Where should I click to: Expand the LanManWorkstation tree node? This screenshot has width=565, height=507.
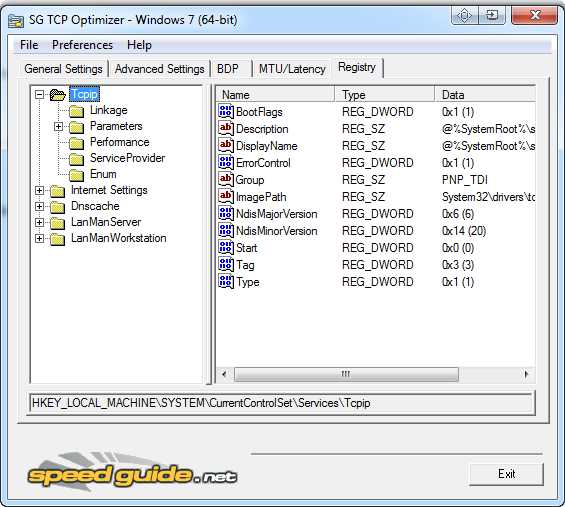point(39,239)
